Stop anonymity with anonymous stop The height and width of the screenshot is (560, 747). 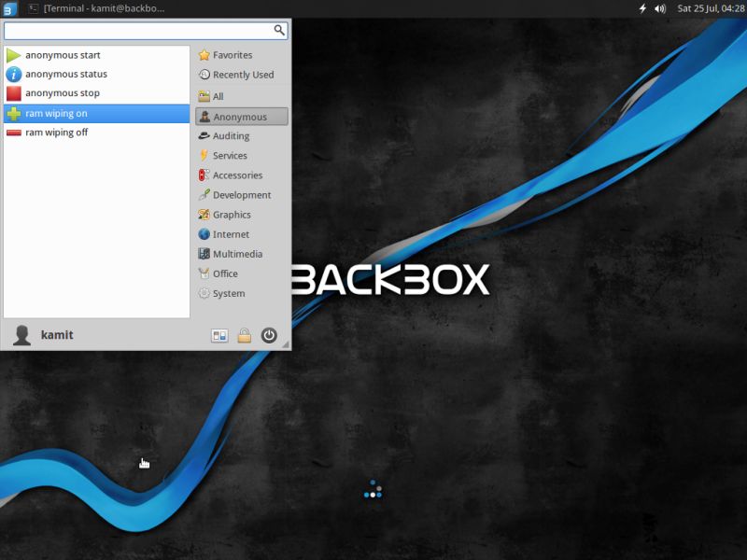60,92
